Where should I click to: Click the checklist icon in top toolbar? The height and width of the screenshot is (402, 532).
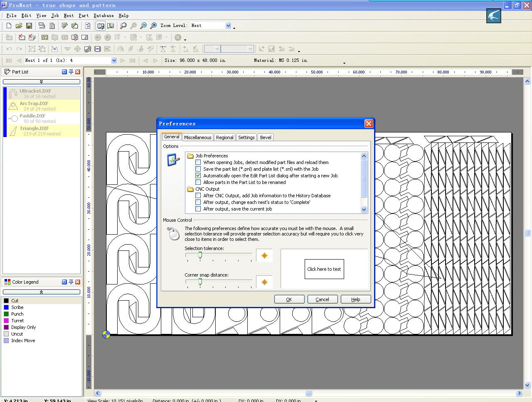(x=88, y=26)
